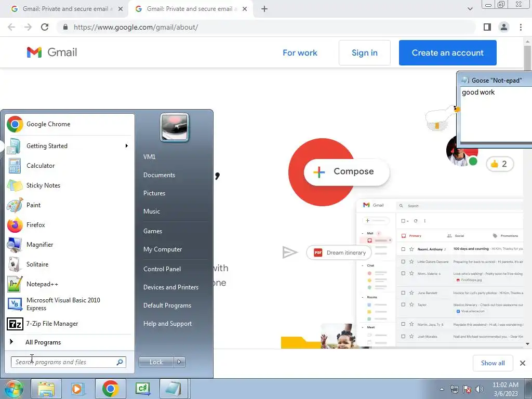Image resolution: width=532 pixels, height=399 pixels.
Task: Open Chrome profile avatar
Action: [504, 27]
